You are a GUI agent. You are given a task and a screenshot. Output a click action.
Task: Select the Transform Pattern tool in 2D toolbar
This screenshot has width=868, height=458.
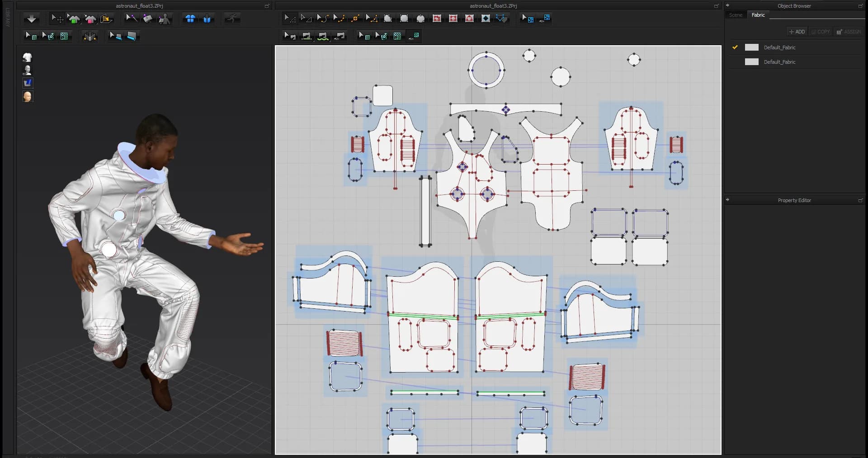[290, 19]
